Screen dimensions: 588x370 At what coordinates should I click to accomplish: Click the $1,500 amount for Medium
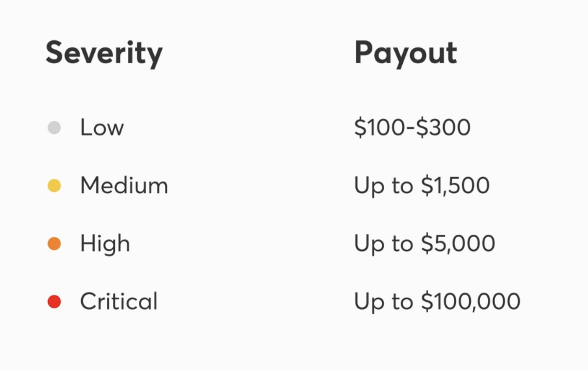click(x=455, y=186)
